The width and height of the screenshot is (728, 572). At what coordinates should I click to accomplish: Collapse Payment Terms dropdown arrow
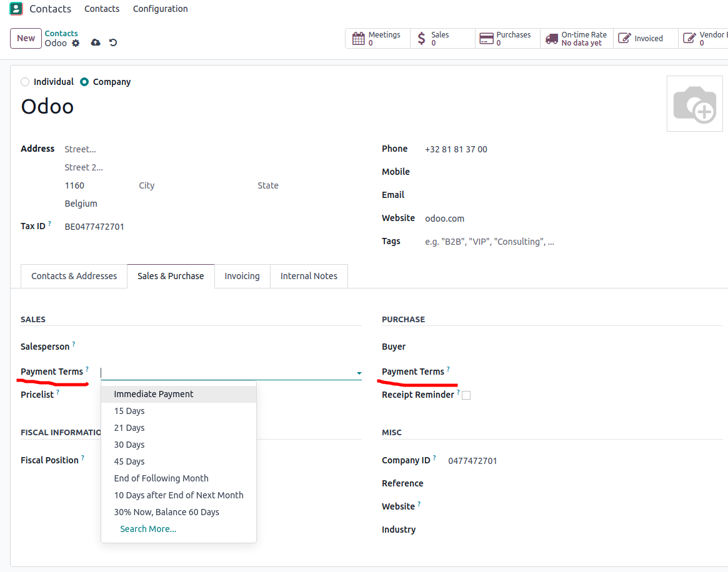point(359,373)
